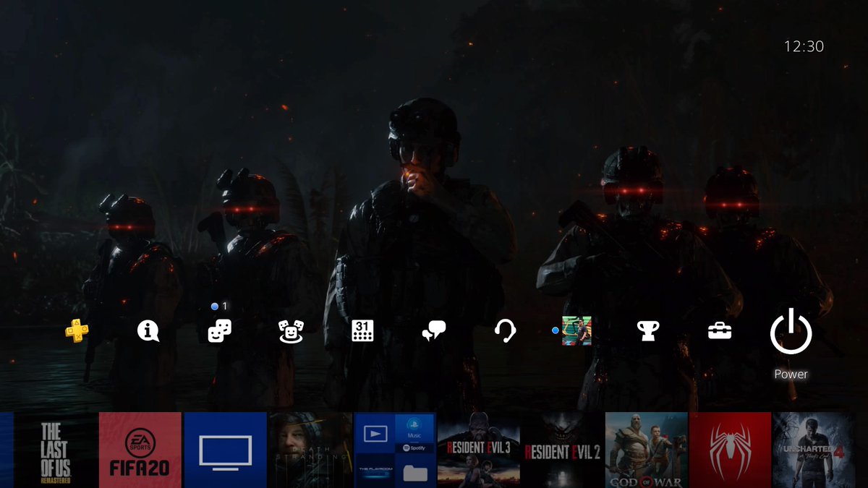The image size is (868, 488).
Task: Open the Party headset icon
Action: click(x=505, y=331)
